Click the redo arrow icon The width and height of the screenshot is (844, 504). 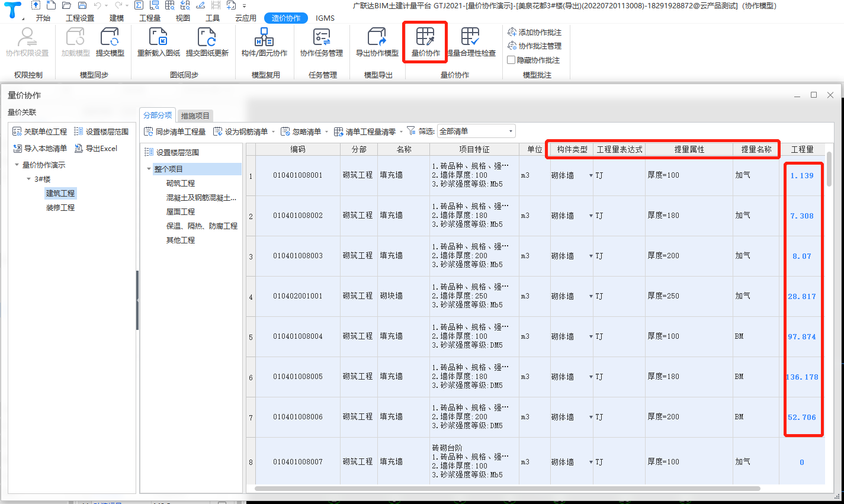coord(118,5)
